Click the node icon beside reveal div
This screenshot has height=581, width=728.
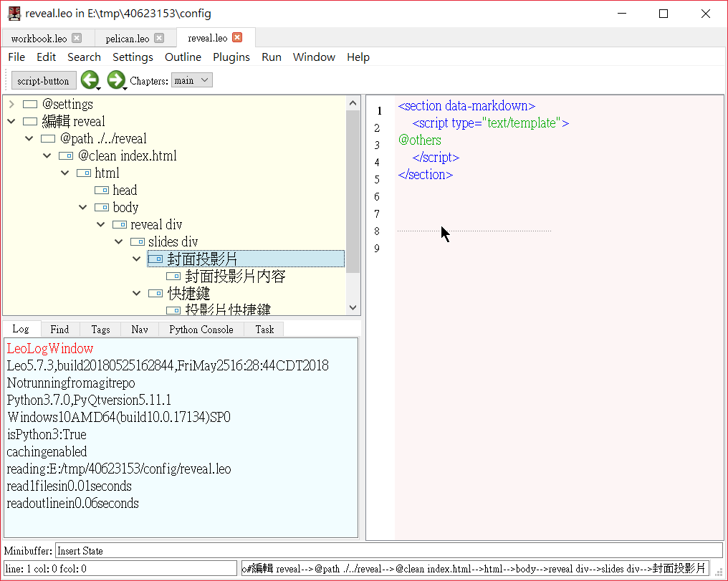click(120, 225)
